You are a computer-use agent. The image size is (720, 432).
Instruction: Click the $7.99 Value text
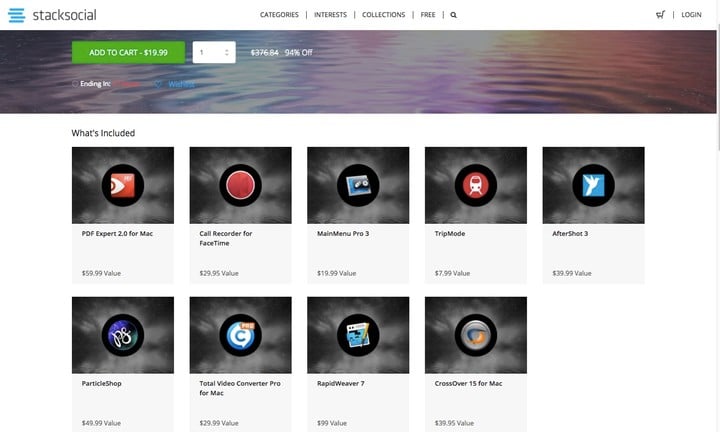[452, 273]
